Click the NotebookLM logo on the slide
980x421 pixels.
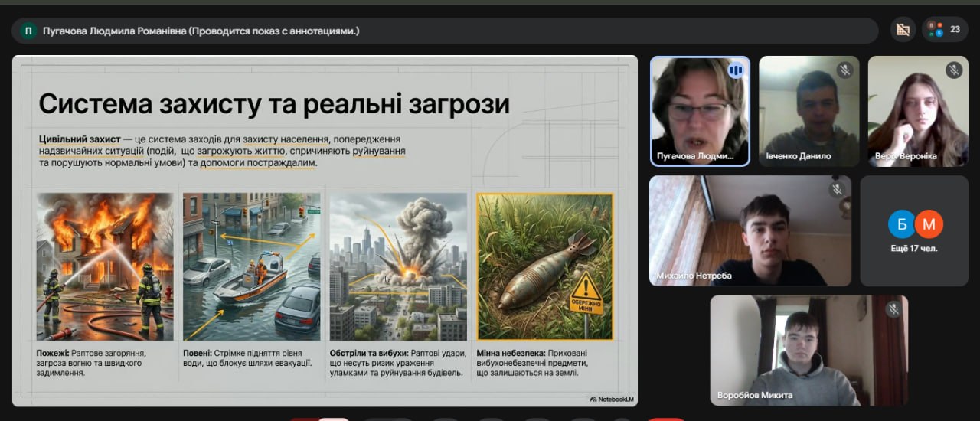point(612,399)
